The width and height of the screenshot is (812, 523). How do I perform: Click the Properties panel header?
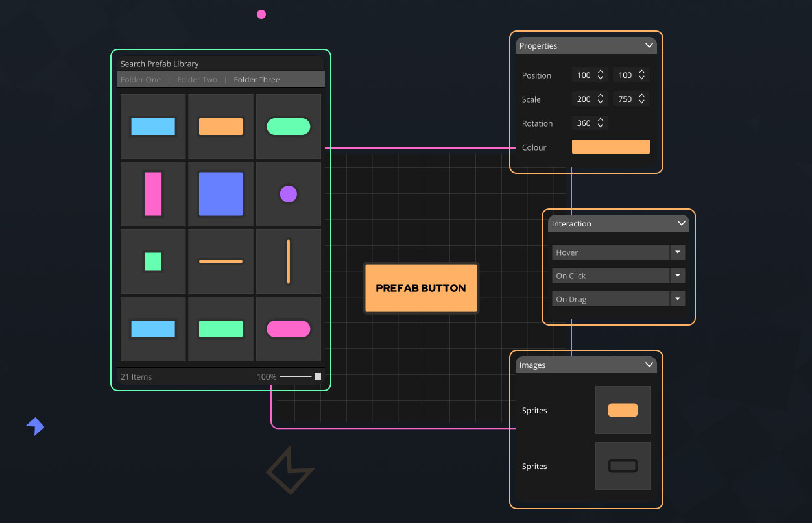(586, 45)
